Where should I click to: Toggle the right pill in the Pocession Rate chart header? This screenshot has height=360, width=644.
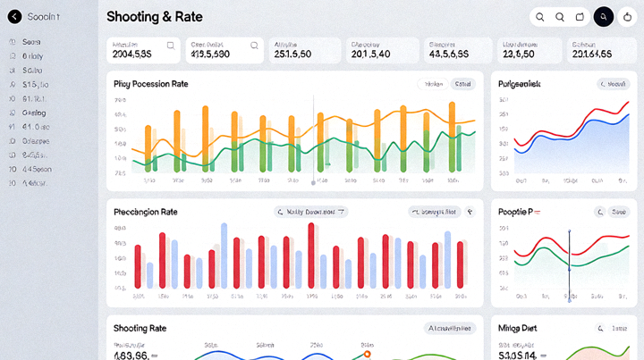point(463,84)
